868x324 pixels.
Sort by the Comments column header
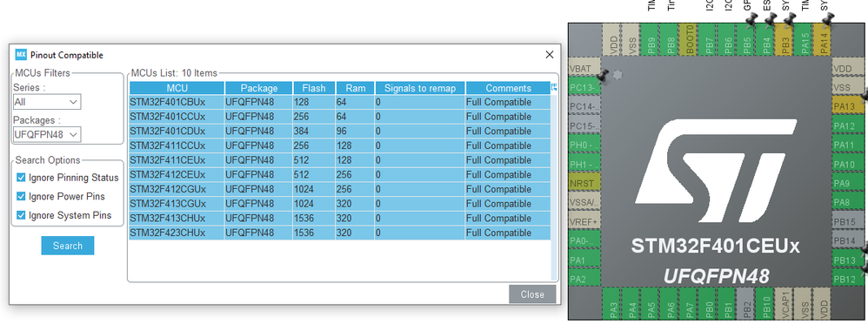click(x=508, y=88)
